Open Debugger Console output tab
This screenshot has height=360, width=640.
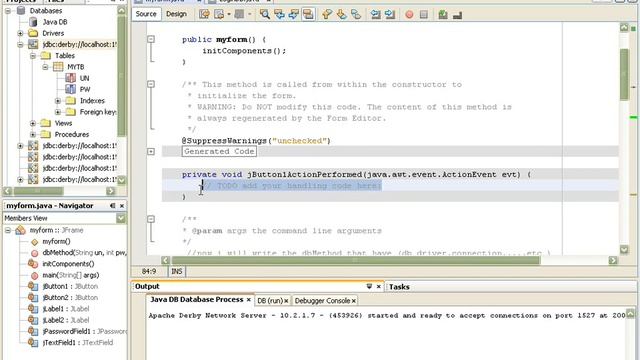[322, 301]
